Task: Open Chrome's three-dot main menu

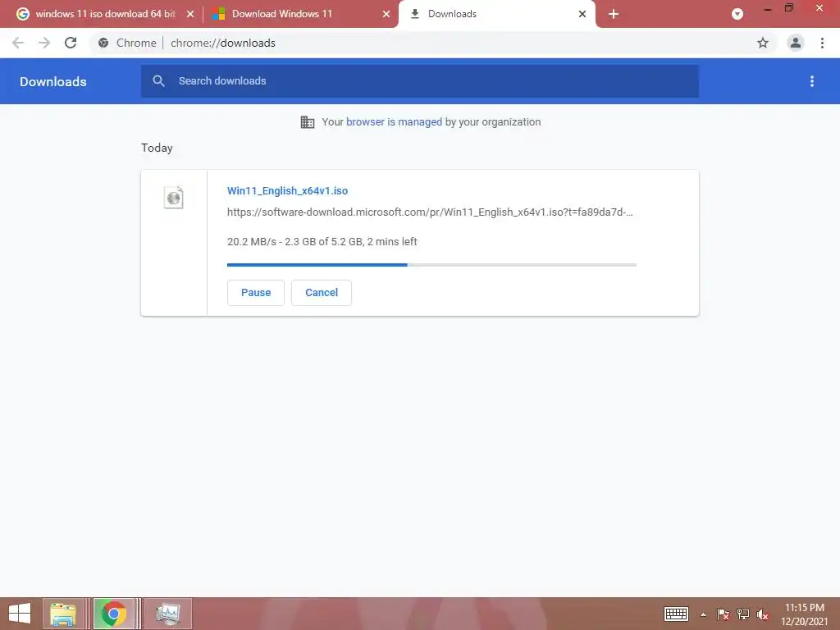Action: 822,43
